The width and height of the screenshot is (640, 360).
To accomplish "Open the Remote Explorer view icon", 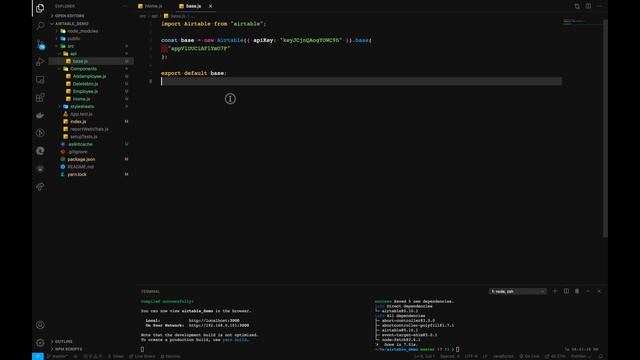I will (40, 80).
